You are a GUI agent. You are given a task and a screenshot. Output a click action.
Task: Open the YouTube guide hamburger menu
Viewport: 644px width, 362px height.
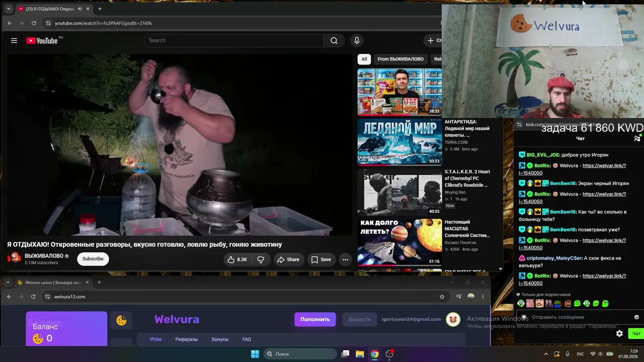14,41
